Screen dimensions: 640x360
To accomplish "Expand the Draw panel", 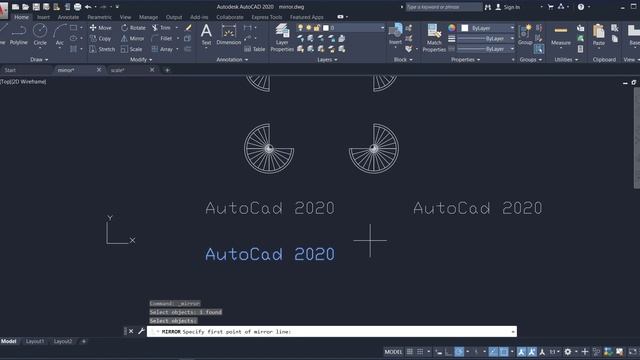I will [x=39, y=60].
